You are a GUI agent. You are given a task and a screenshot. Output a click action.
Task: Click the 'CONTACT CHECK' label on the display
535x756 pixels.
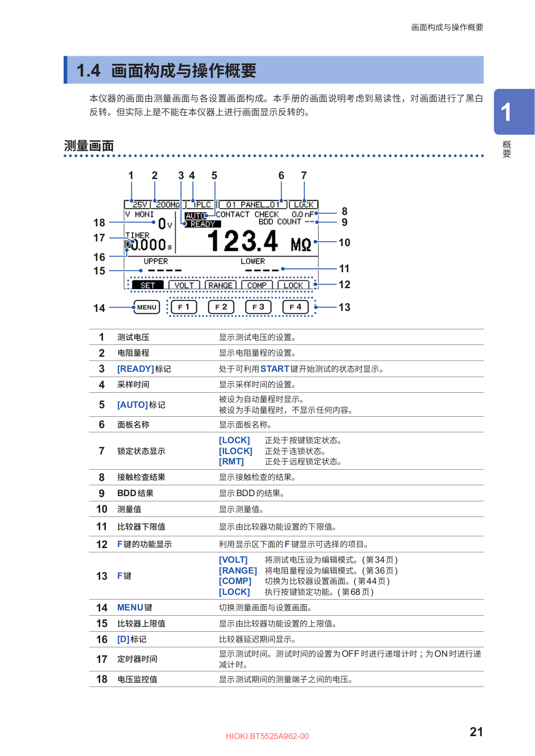point(247,215)
